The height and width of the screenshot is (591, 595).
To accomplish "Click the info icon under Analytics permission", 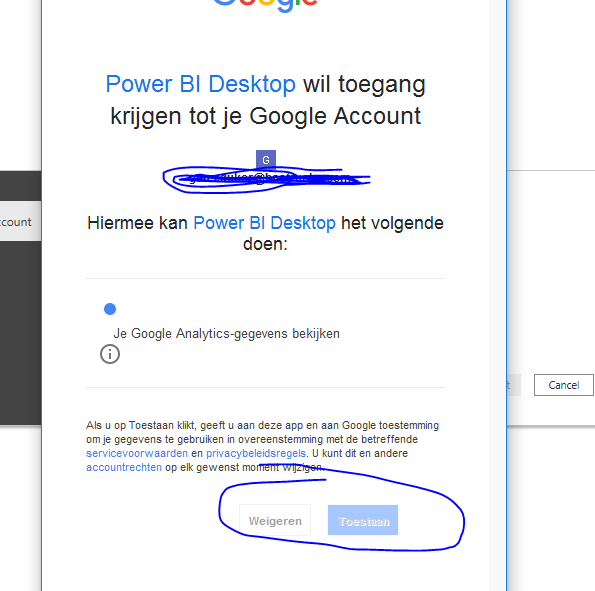I will tap(110, 354).
